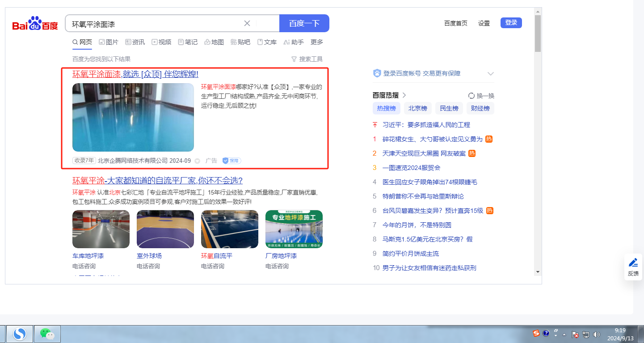Open the 环氧自流平 thumbnail image
Viewport: 644px width, 343px height.
(230, 229)
